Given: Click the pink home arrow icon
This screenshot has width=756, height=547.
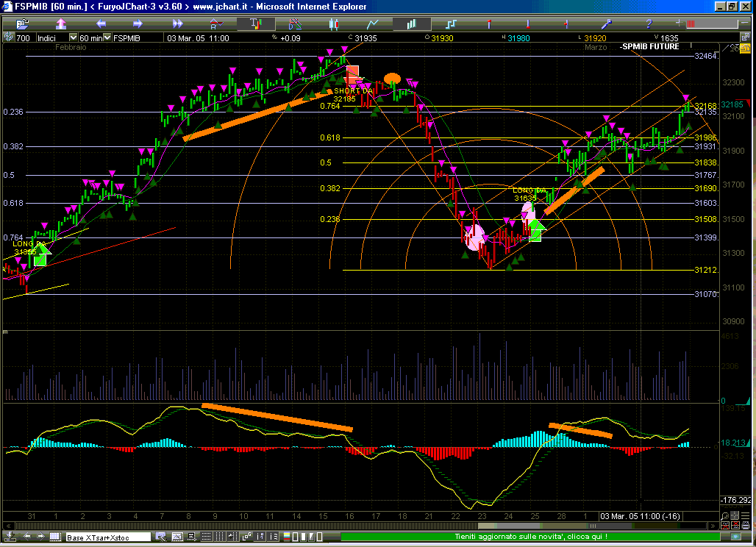Looking at the screenshot, I should pyautogui.click(x=61, y=24).
